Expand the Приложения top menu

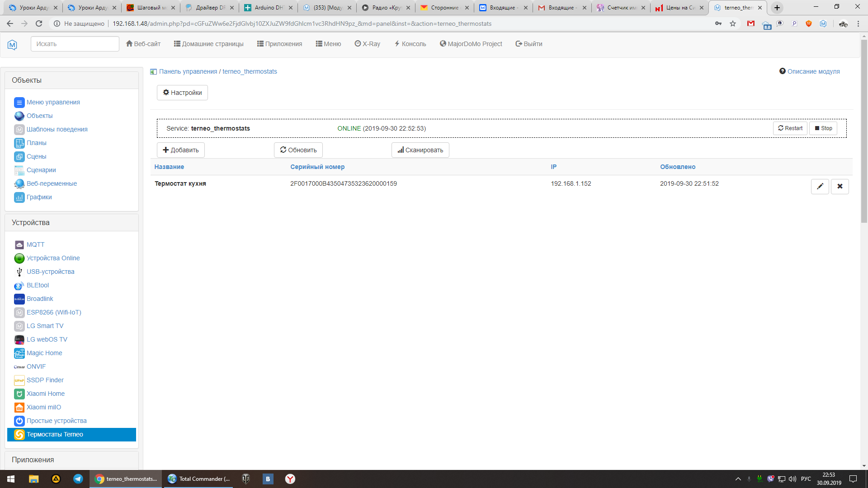click(x=279, y=44)
